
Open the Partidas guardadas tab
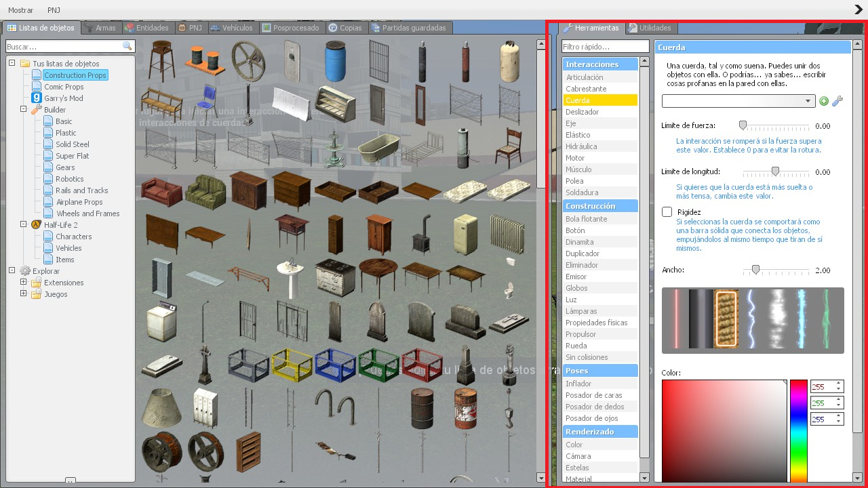(x=409, y=28)
